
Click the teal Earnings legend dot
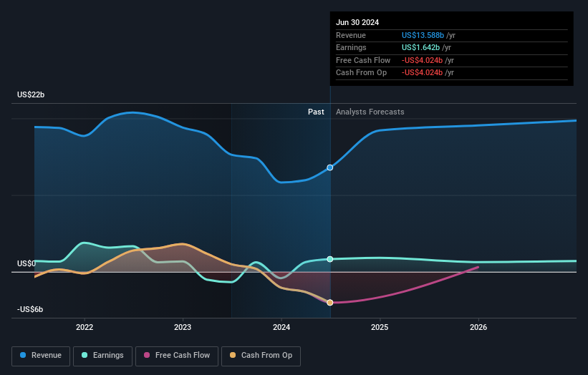(85, 355)
